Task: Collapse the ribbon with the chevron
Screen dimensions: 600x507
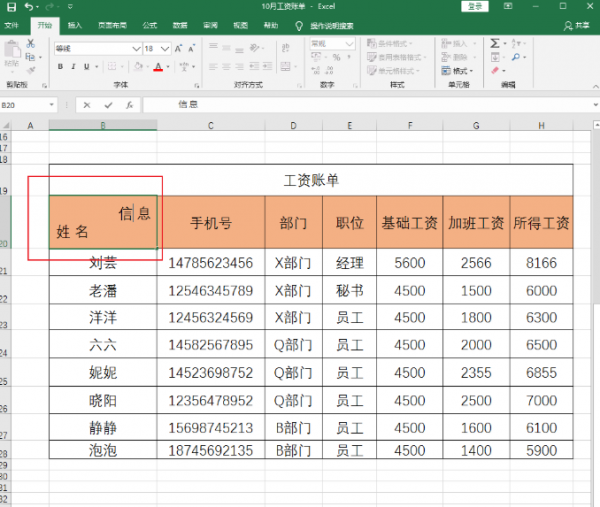Action: pos(595,86)
